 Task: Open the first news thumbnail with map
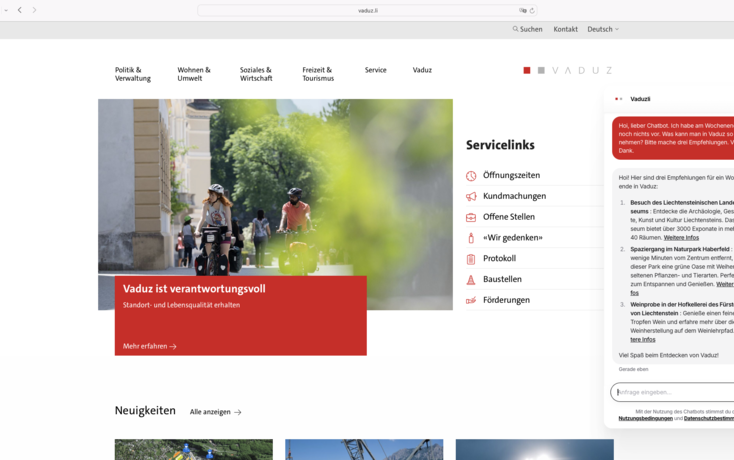(x=194, y=449)
